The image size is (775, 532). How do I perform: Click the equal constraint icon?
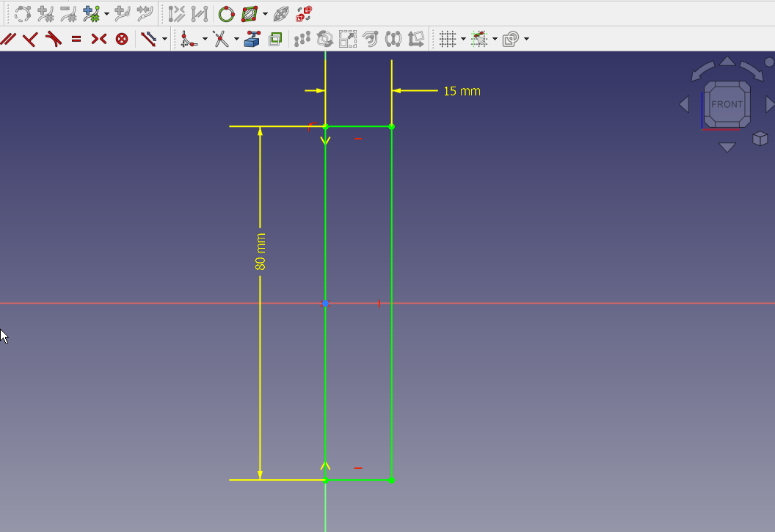coord(76,39)
